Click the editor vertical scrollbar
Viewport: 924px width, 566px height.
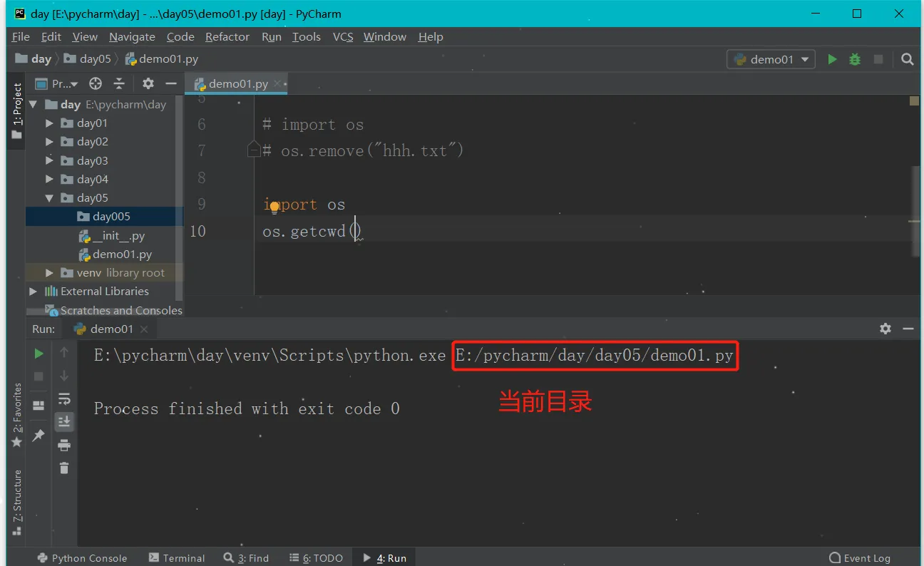click(x=915, y=210)
